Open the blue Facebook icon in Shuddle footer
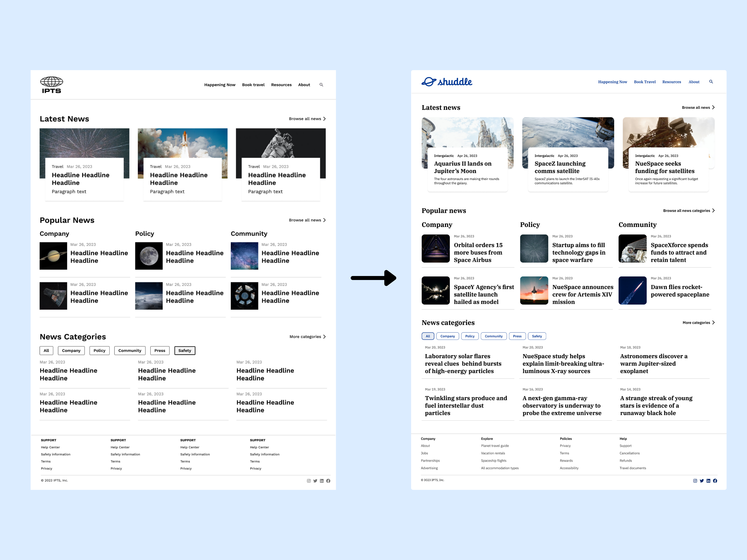The image size is (747, 560). click(x=715, y=481)
